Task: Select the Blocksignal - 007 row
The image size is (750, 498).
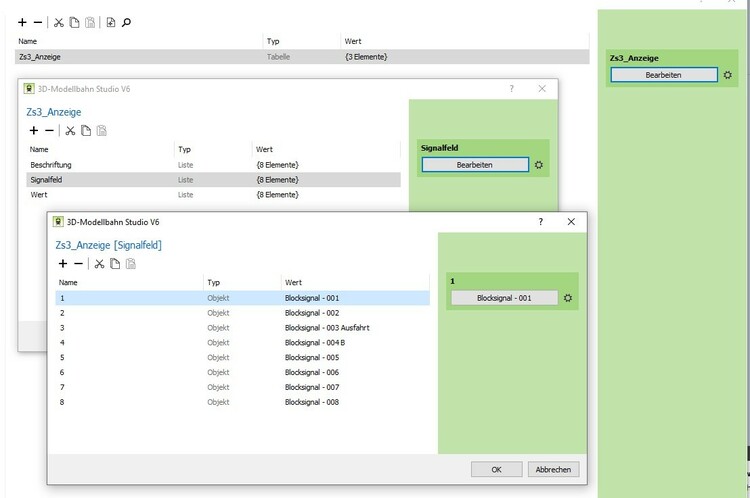Action: click(243, 387)
